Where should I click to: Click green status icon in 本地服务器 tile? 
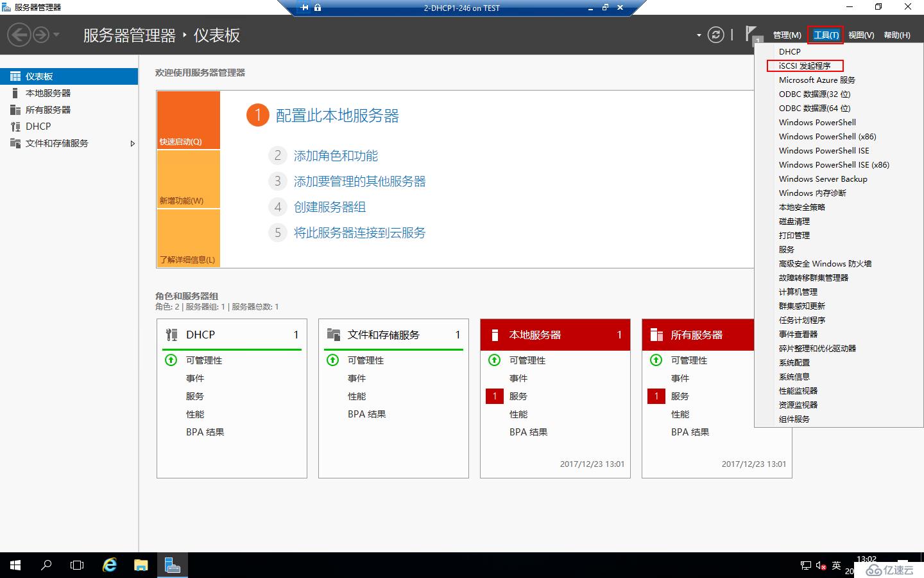495,360
